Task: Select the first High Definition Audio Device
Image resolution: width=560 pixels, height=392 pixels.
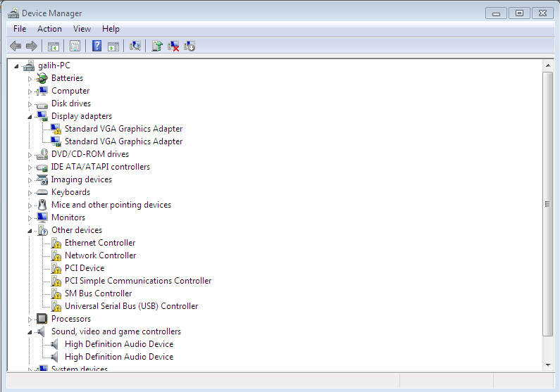Action: [119, 344]
